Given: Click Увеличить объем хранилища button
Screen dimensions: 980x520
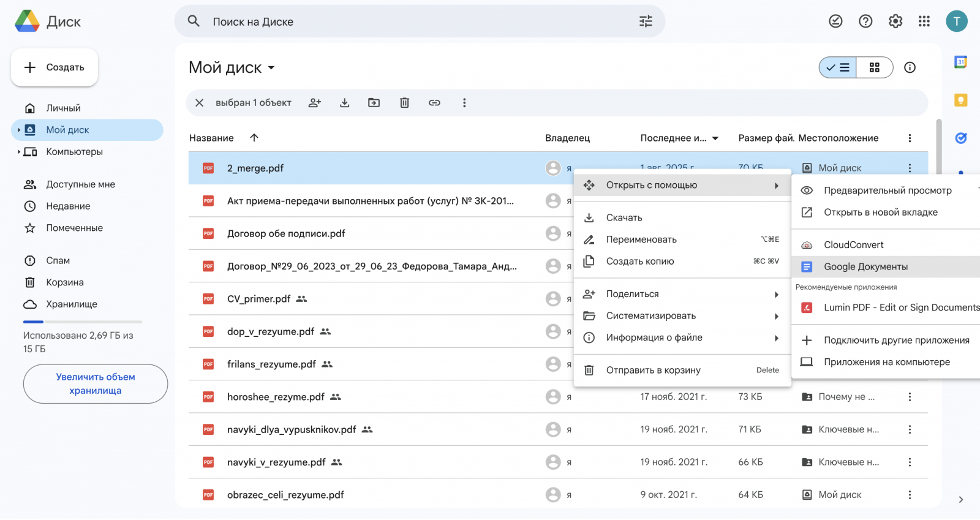Looking at the screenshot, I should coord(96,384).
